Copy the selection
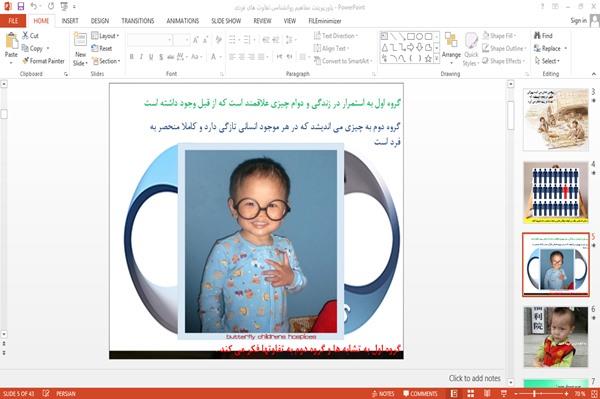The height and width of the screenshot is (399, 600). (x=32, y=48)
